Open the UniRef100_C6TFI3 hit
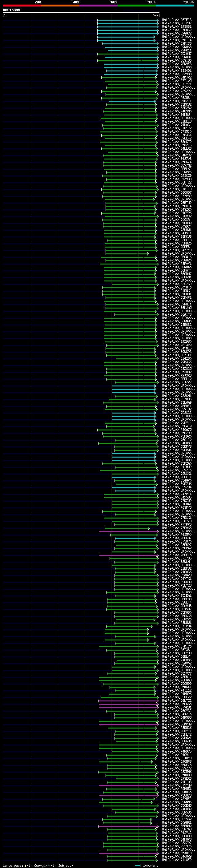Screen dimensions: 197x868 (177, 20)
